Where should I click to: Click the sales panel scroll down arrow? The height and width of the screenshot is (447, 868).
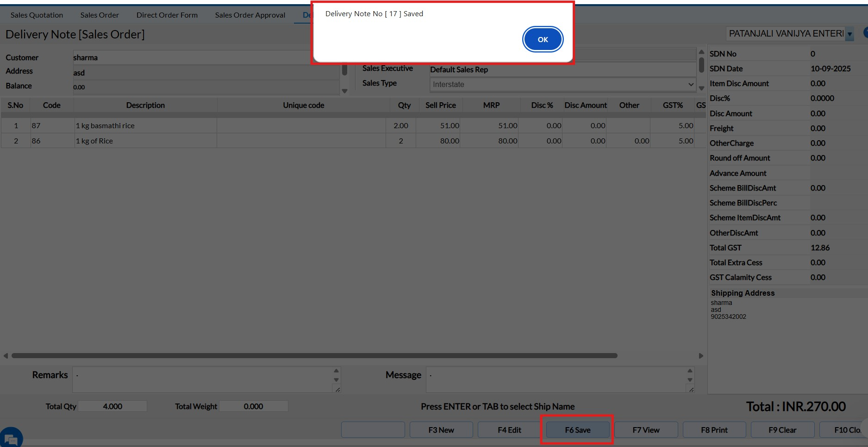coord(701,88)
